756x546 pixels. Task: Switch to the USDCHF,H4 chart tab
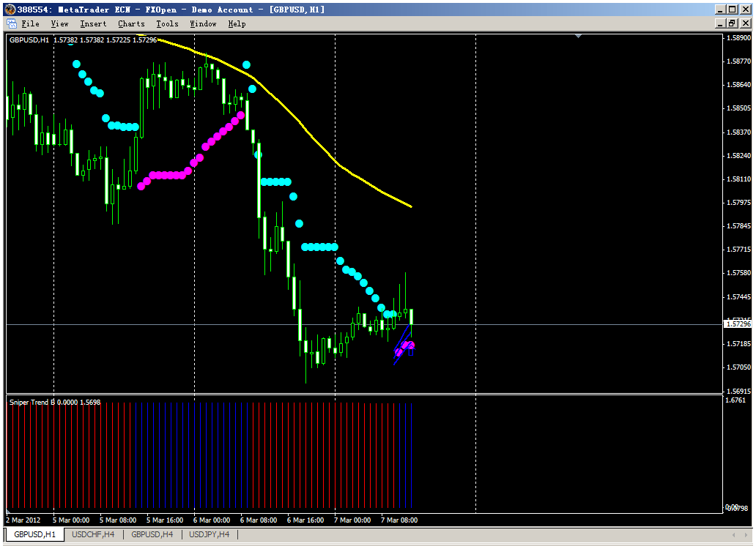(93, 534)
